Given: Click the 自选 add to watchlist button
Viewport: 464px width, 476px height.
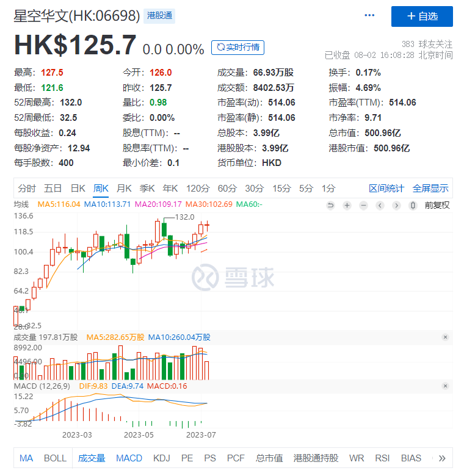Looking at the screenshot, I should pyautogui.click(x=422, y=16).
